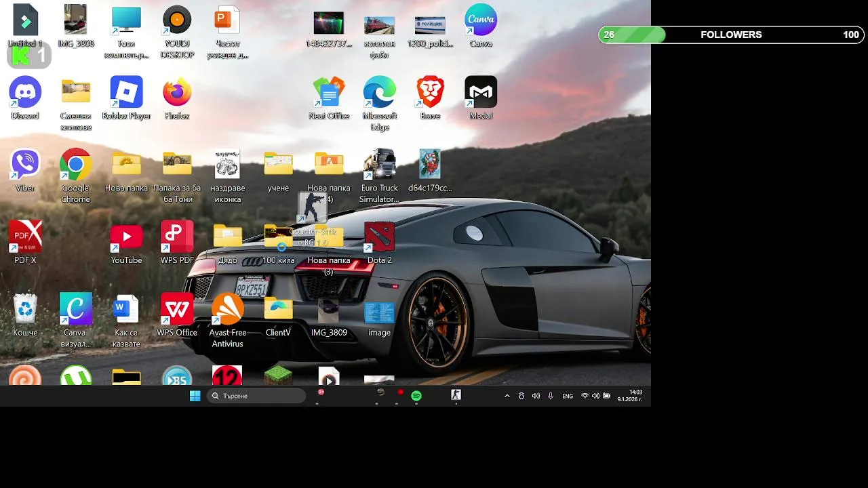The width and height of the screenshot is (868, 488).
Task: Click the FOLLOWERS progress bar overlay
Action: pos(732,35)
